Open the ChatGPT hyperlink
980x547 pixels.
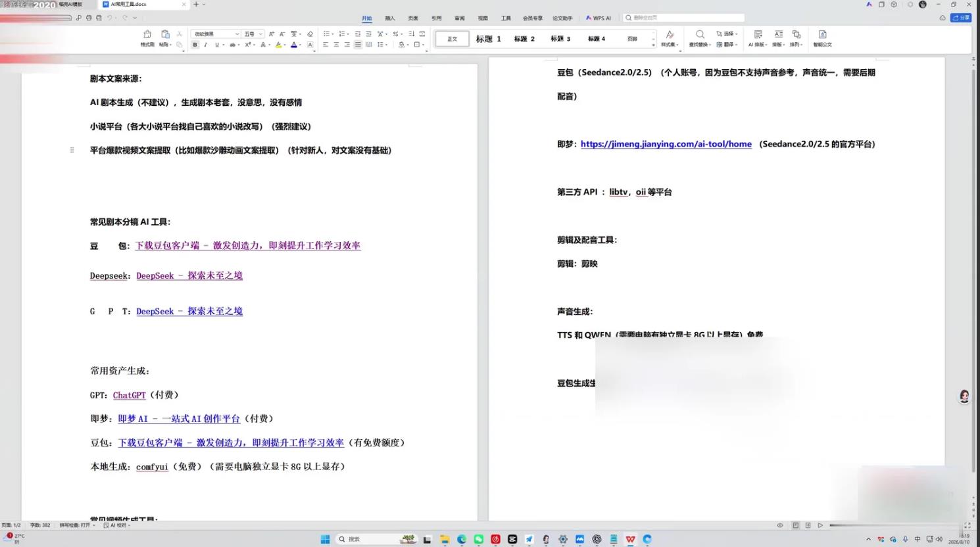[x=129, y=395]
